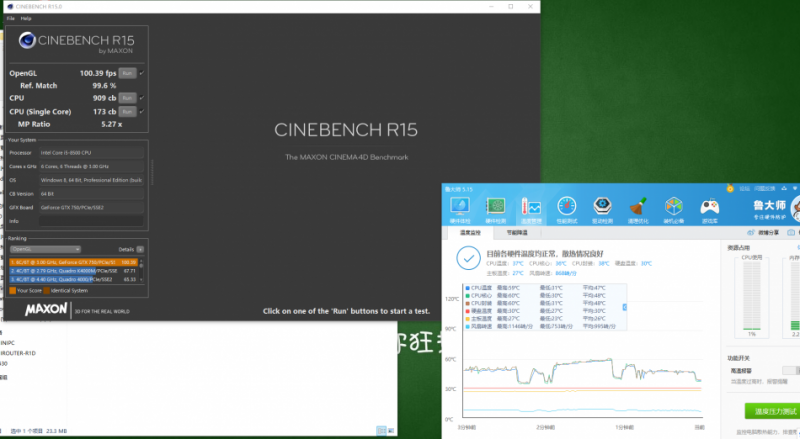Click the orange Your Score swatch
800x439 pixels.
(13, 290)
